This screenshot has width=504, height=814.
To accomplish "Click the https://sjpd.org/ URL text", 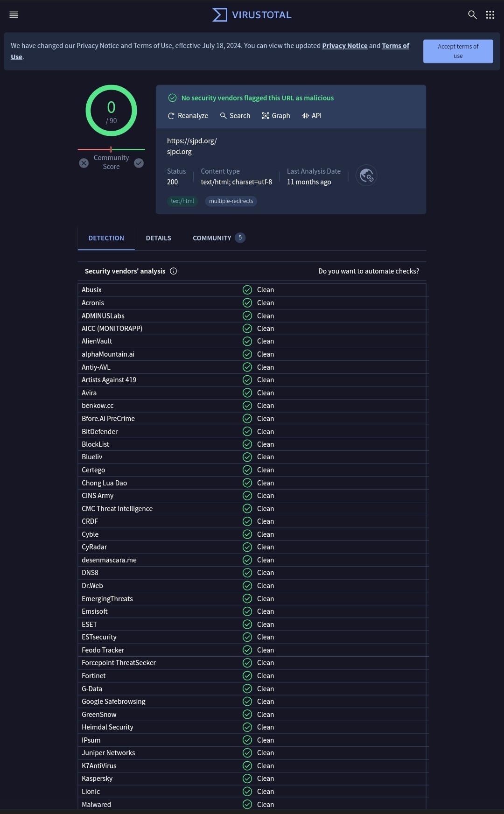I will pyautogui.click(x=192, y=141).
